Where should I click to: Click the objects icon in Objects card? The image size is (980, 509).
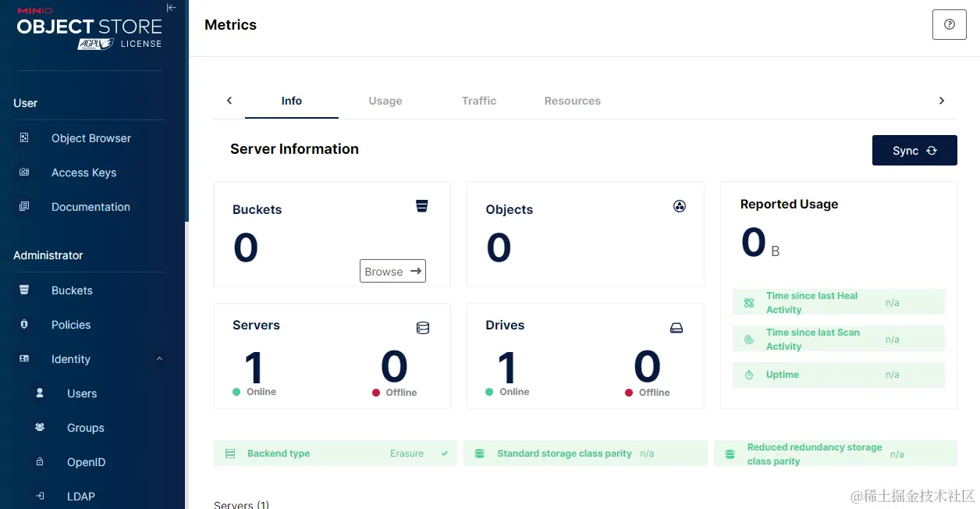(680, 206)
